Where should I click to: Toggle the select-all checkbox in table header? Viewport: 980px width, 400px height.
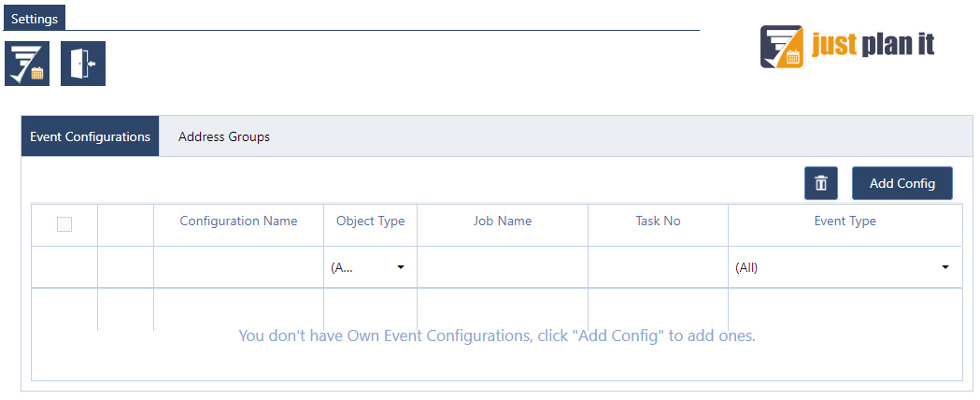pos(64,224)
